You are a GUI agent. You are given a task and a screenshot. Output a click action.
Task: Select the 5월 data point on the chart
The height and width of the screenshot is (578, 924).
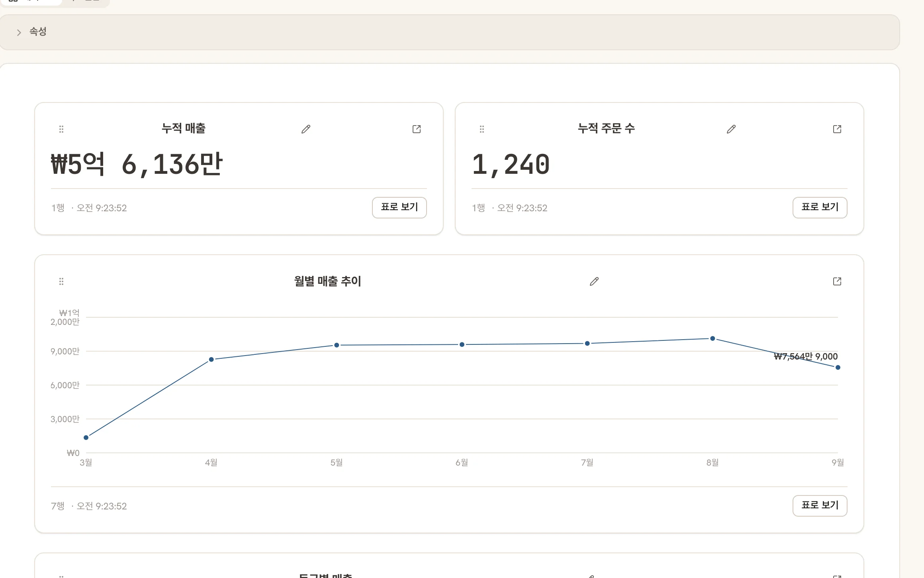(x=337, y=345)
